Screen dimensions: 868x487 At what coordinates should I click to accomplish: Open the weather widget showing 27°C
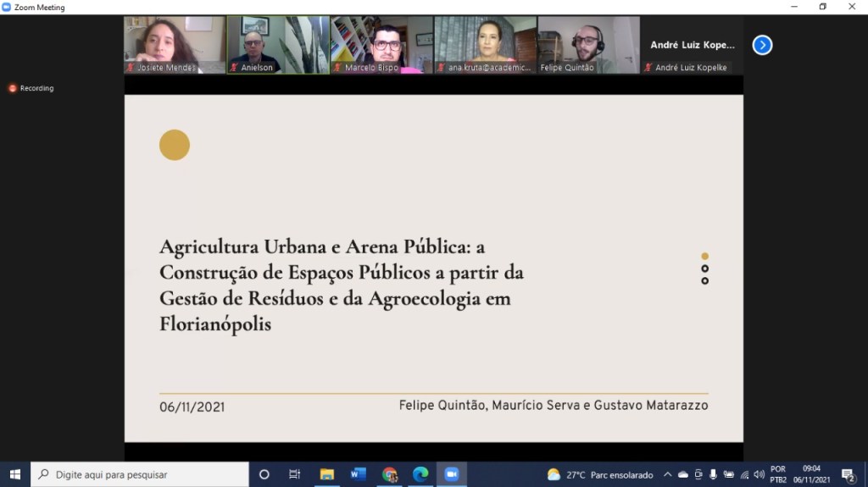(599, 474)
